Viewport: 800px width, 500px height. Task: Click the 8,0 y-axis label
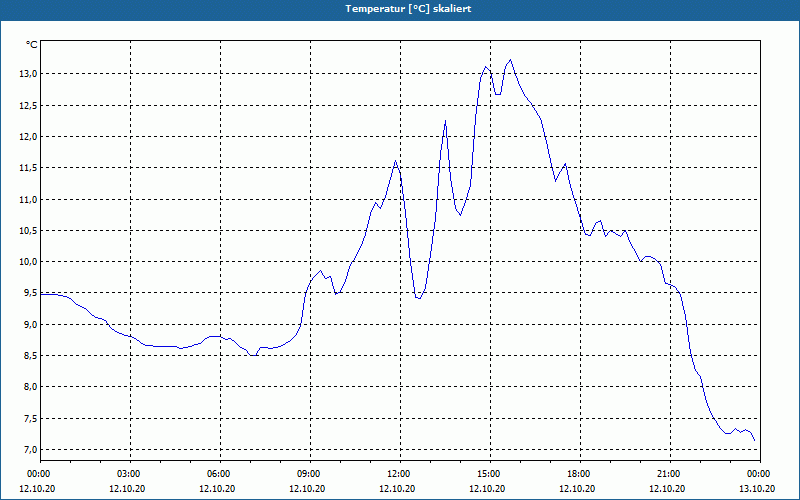[x=30, y=387]
